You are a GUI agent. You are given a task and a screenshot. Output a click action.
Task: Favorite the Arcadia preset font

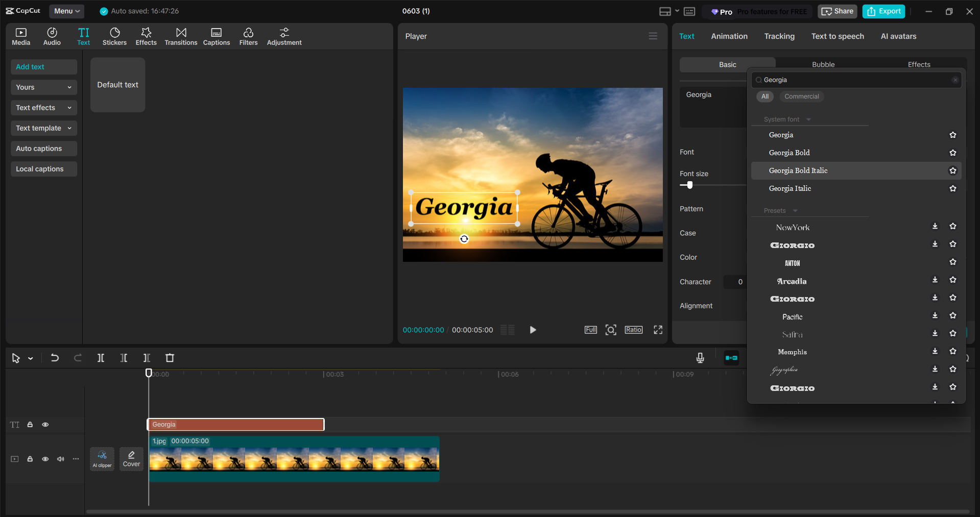point(953,280)
